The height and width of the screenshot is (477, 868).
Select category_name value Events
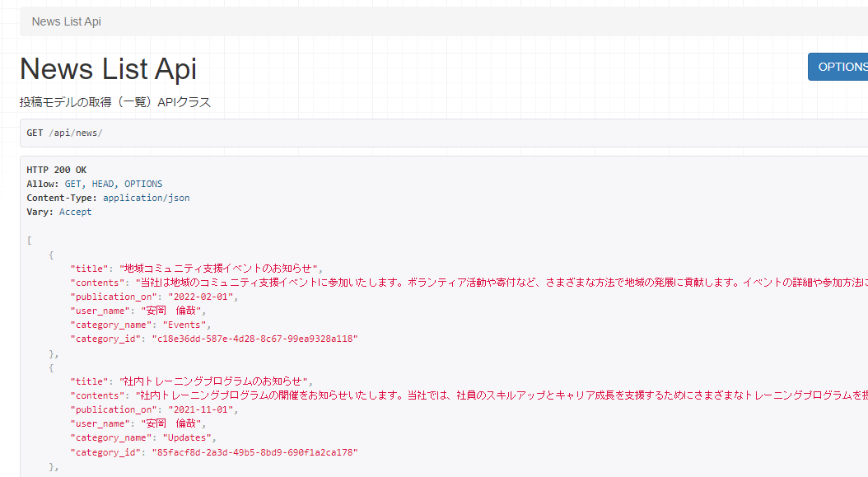(184, 325)
